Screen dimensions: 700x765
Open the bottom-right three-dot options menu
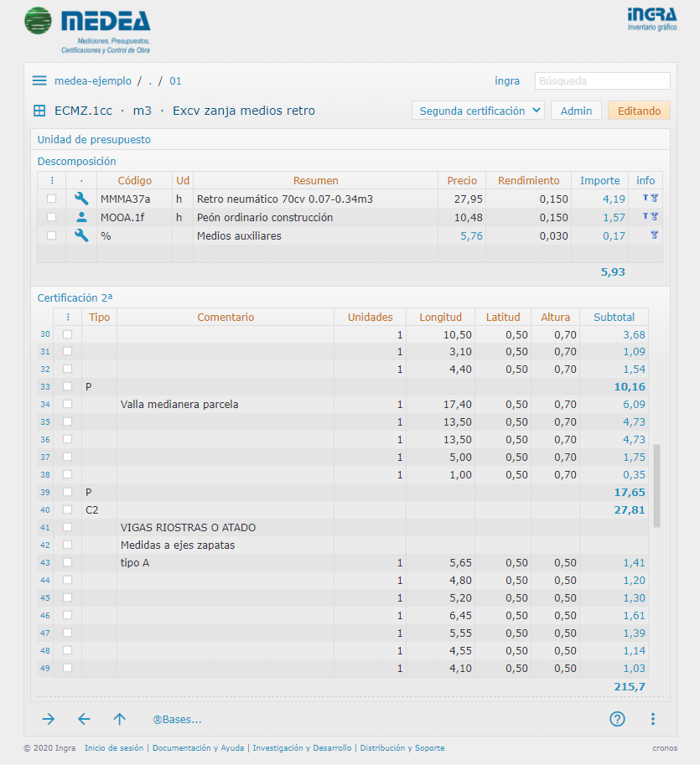[653, 719]
